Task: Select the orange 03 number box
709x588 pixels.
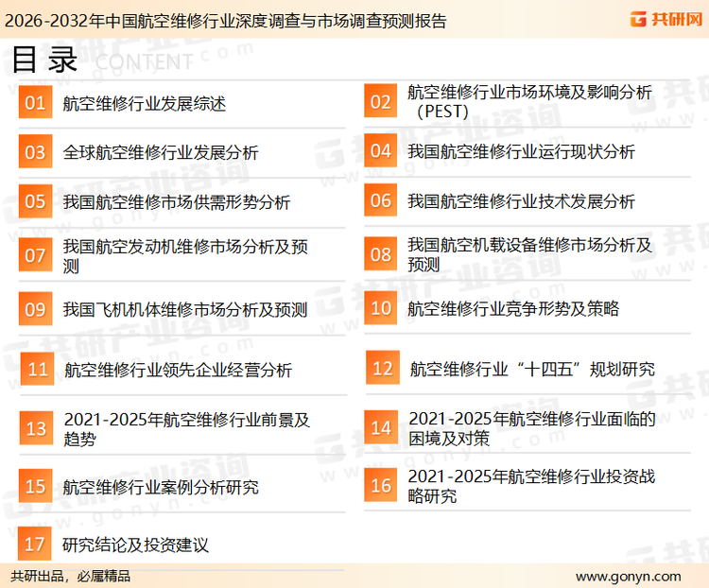Action: point(35,151)
